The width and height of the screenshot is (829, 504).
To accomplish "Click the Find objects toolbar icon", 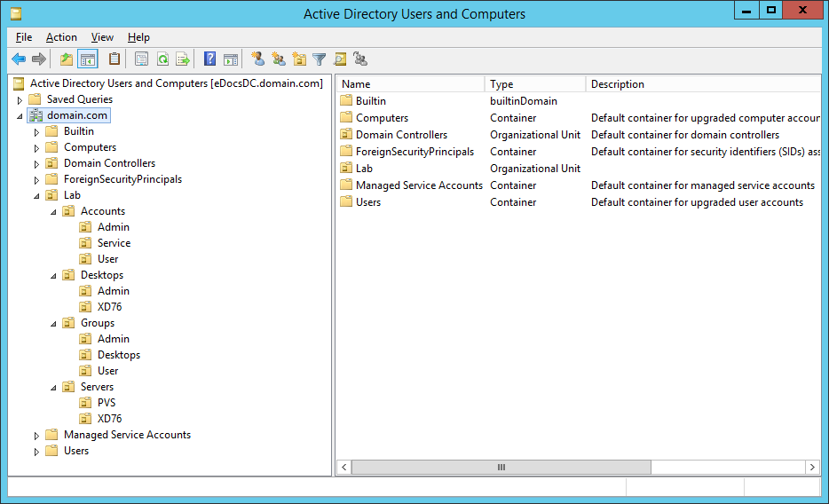I will tap(340, 59).
